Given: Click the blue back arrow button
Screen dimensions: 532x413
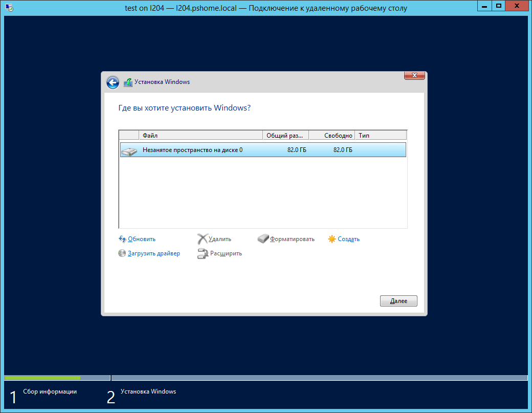Looking at the screenshot, I should coord(113,82).
